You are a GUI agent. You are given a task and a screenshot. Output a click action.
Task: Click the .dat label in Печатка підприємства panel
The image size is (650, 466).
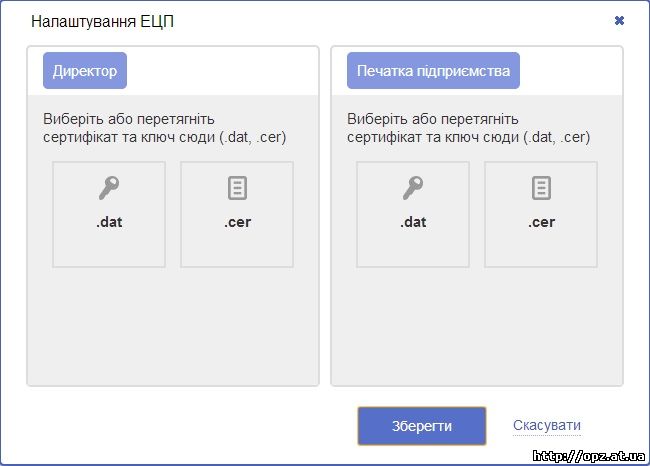pos(413,222)
